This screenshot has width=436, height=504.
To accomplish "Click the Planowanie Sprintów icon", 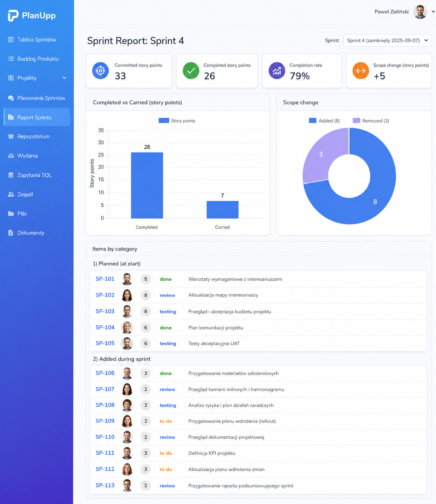I will pos(11,98).
